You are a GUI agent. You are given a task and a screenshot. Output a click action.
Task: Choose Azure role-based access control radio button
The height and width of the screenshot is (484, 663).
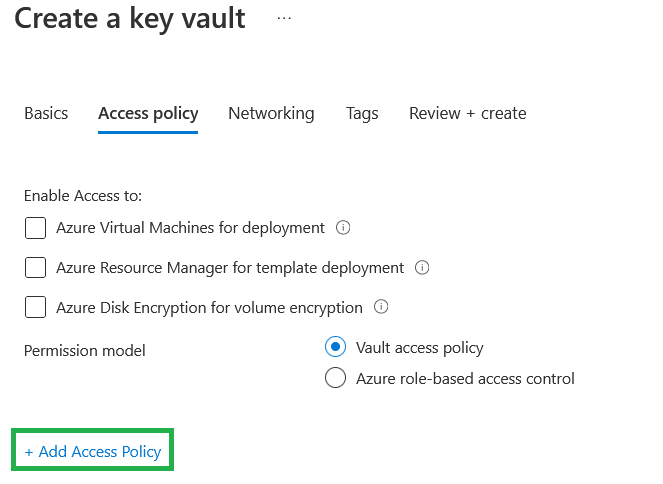tap(336, 379)
